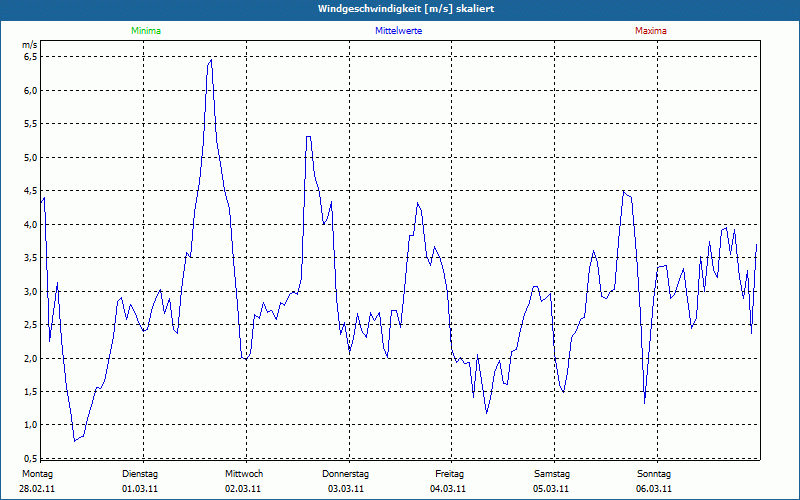This screenshot has height=500, width=800.
Task: Click the 6,5 y-axis value
Action: point(31,57)
